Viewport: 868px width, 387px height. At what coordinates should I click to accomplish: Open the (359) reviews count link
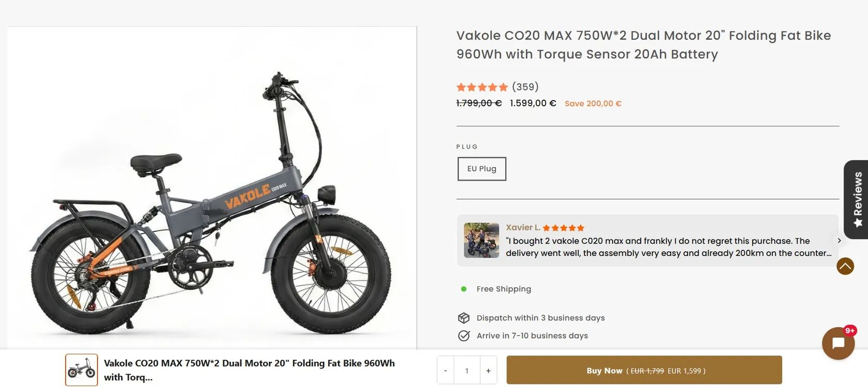(x=525, y=87)
